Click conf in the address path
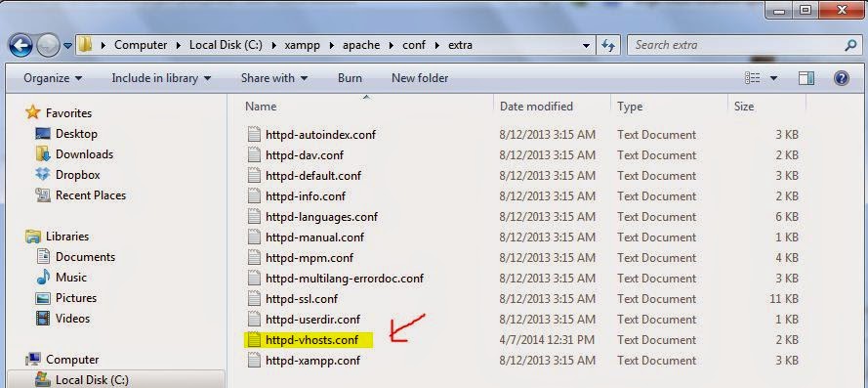The height and width of the screenshot is (388, 868). (414, 45)
